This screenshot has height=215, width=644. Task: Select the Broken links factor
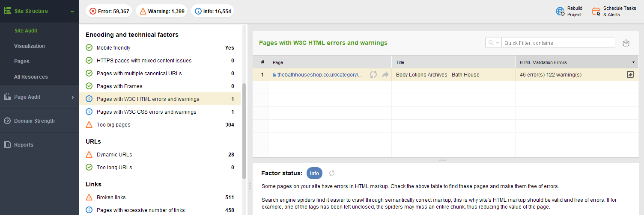[160, 197]
